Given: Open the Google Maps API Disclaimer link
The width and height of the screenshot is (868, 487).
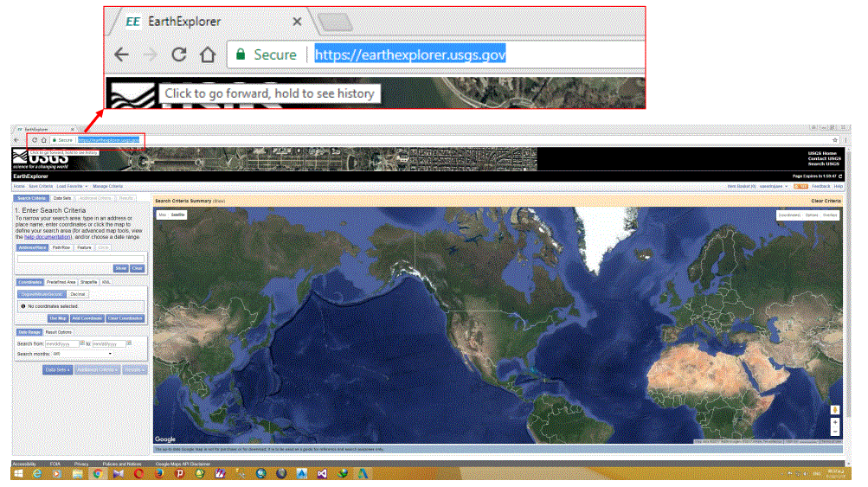Looking at the screenshot, I should (x=183, y=464).
